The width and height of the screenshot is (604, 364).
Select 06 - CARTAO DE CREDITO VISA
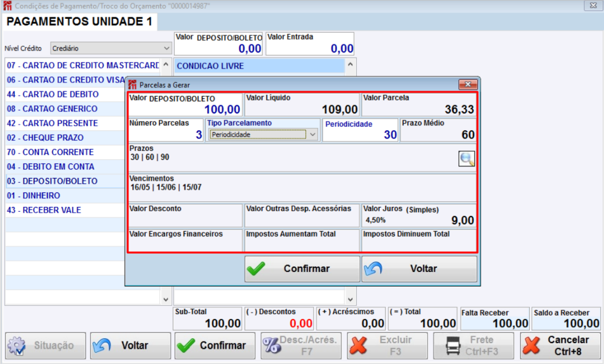(x=66, y=80)
